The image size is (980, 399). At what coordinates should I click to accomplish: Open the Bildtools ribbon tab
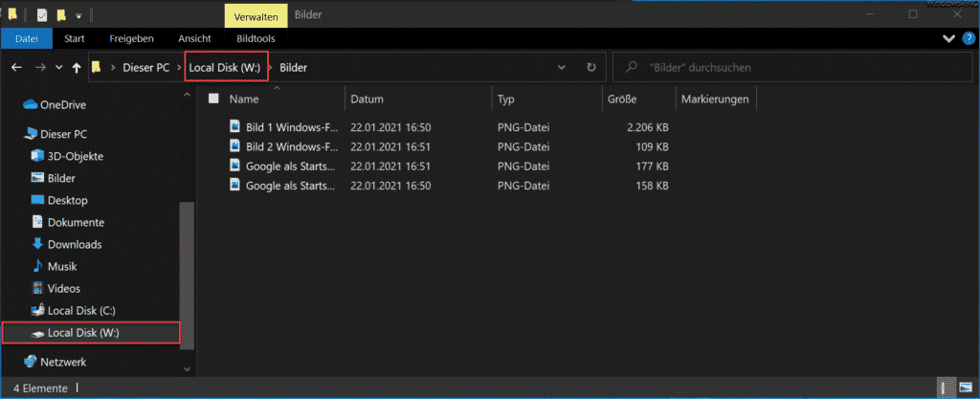click(x=254, y=38)
